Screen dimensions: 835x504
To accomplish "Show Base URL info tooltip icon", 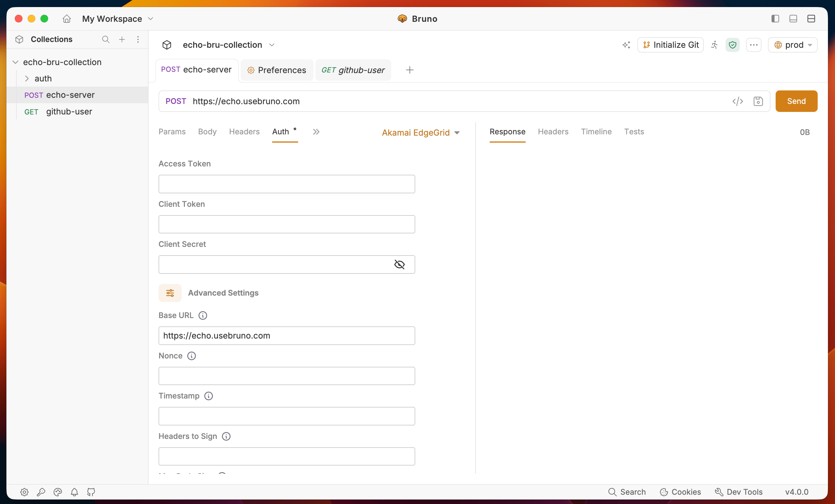I will point(202,315).
